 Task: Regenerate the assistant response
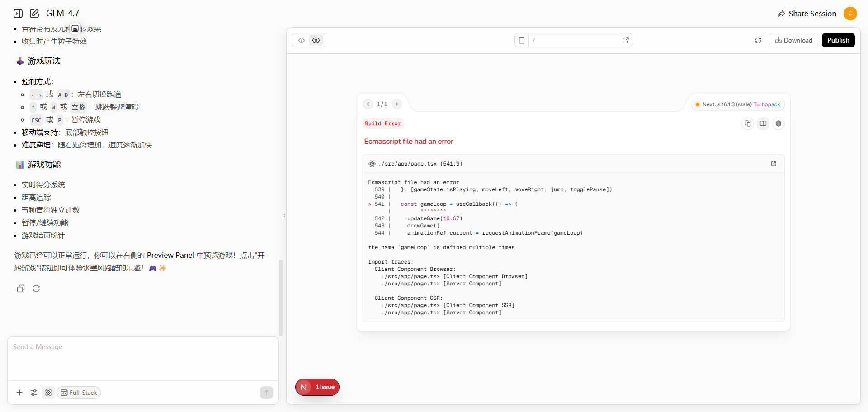tap(36, 289)
